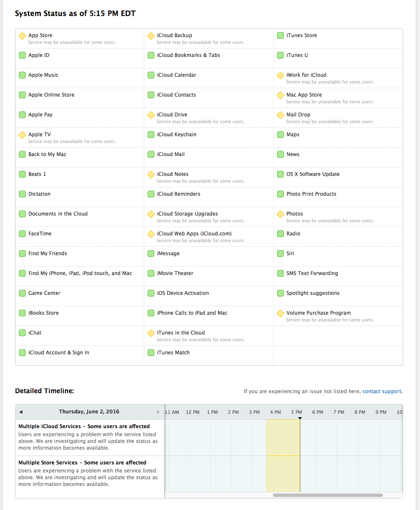Click the current time marker triangle

(300, 418)
